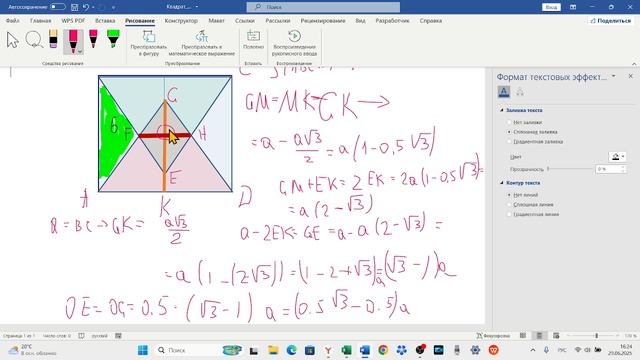Select 'Нет линий' no line radio
Image resolution: width=640 pixels, height=360 pixels.
[x=509, y=195]
